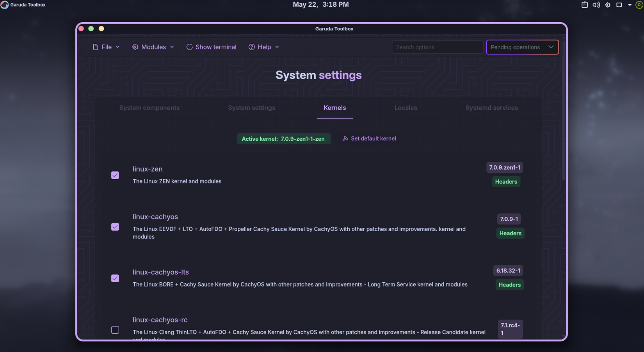The height and width of the screenshot is (352, 644).
Task: Open the Systemd services tab
Action: pyautogui.click(x=492, y=108)
